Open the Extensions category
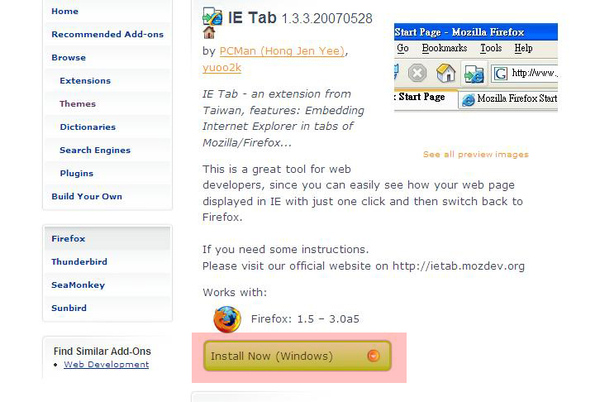Image resolution: width=600 pixels, height=402 pixels. pos(85,81)
